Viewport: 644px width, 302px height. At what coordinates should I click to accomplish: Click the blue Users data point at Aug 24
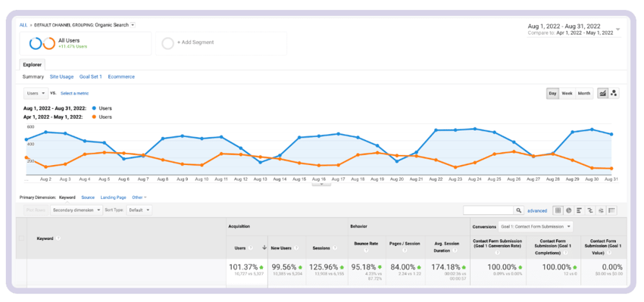click(x=475, y=129)
